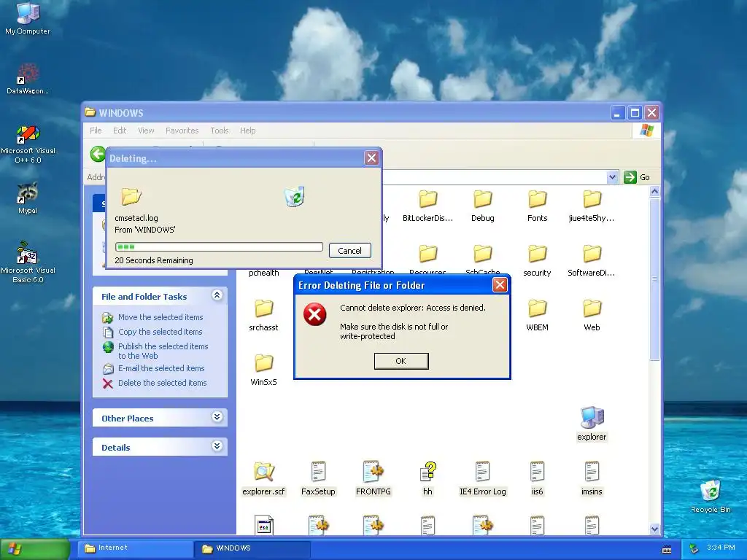
Task: Select the SchCache folder icon
Action: (483, 253)
